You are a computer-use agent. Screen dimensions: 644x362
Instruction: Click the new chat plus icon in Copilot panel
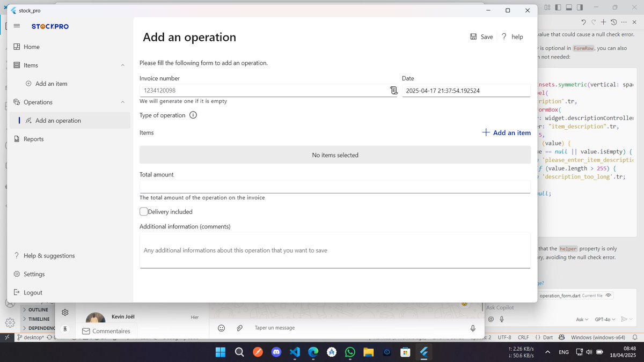pos(603,22)
